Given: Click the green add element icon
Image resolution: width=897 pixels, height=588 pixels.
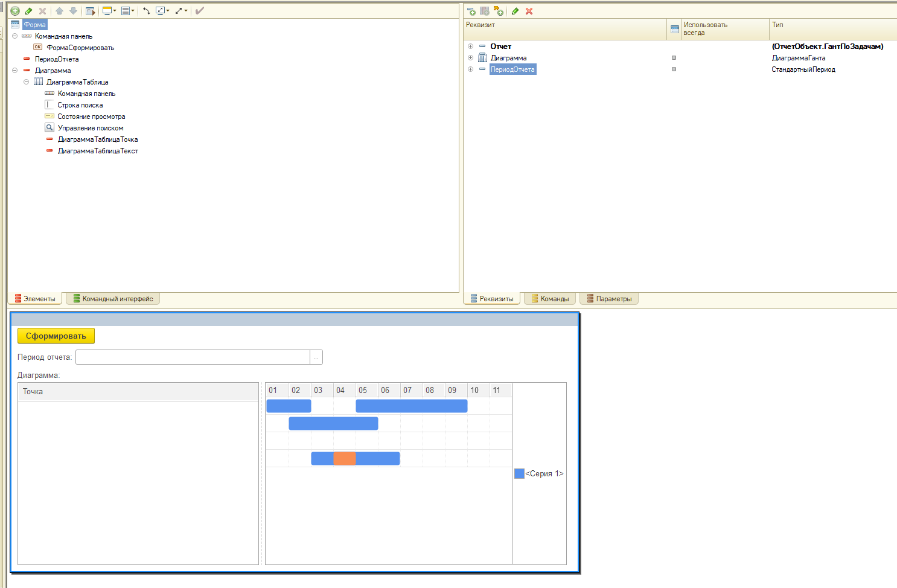Looking at the screenshot, I should (15, 11).
